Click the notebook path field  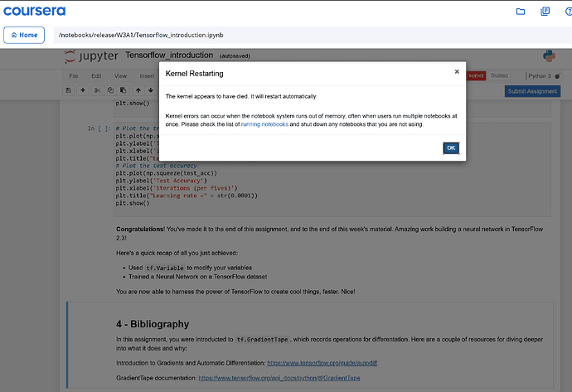point(313,35)
